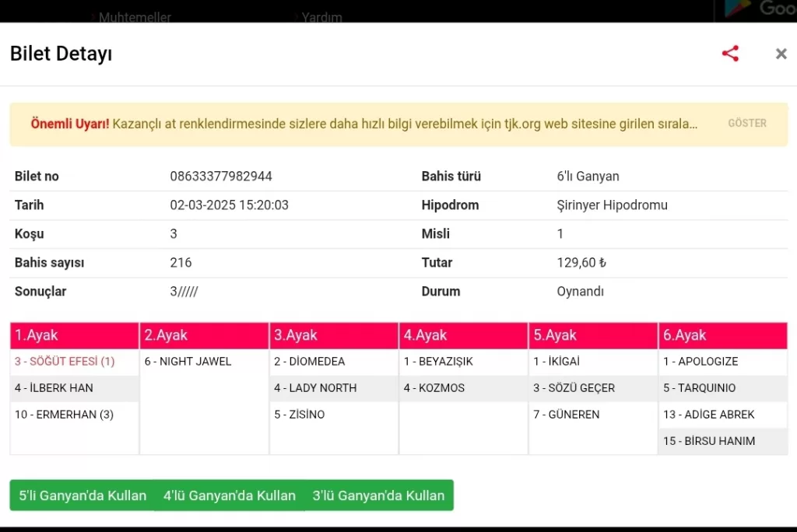Click GÖSTER to expand the warning
This screenshot has height=532, width=797.
746,124
